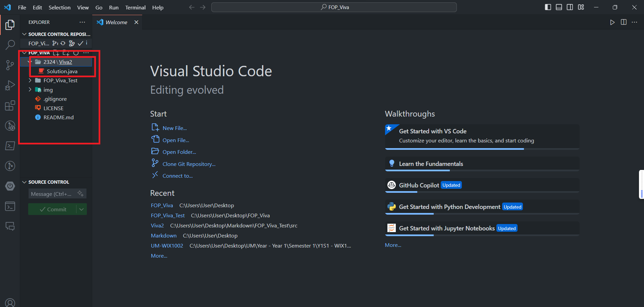Collapse the 2324\Viva2 folder
The height and width of the screenshot is (307, 644).
pyautogui.click(x=30, y=62)
